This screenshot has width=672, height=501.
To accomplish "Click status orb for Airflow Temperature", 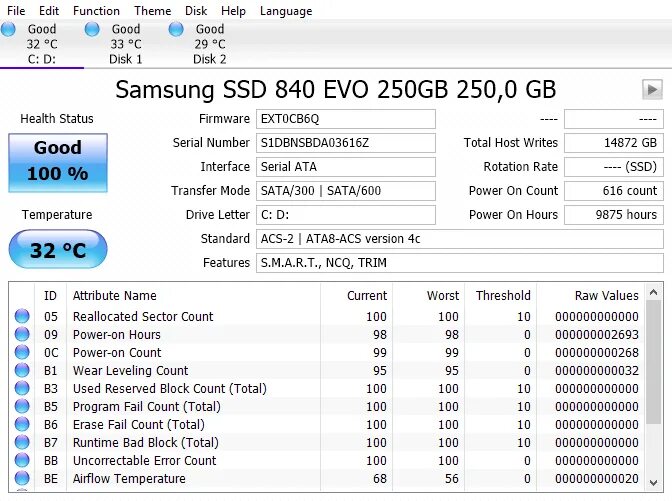I will click(22, 478).
